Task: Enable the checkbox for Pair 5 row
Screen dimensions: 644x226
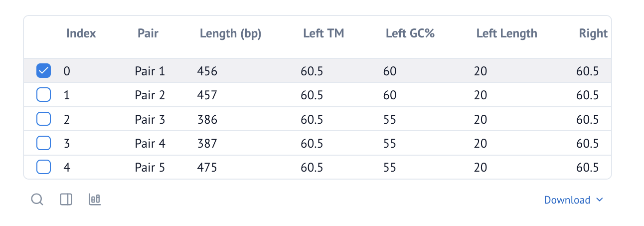Action: [x=44, y=167]
